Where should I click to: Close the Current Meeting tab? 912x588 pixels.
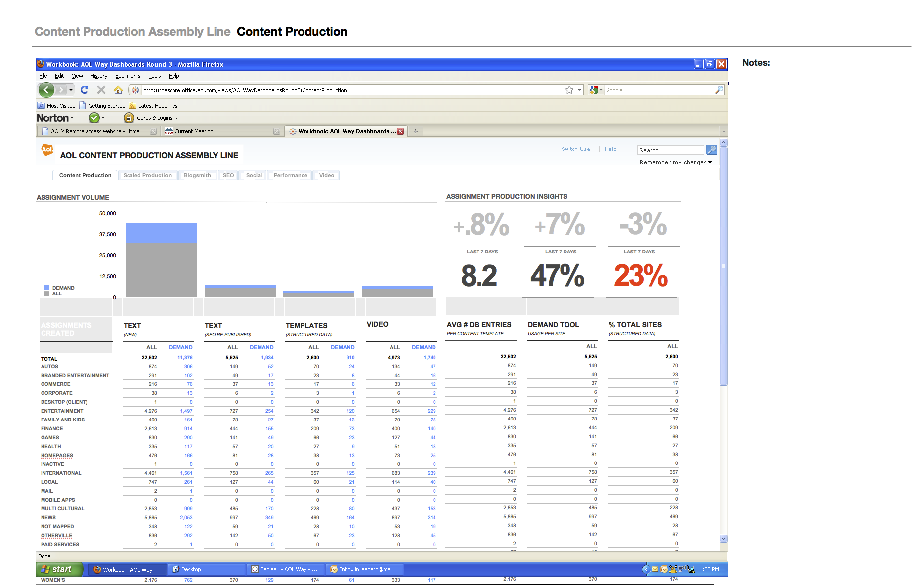277,131
